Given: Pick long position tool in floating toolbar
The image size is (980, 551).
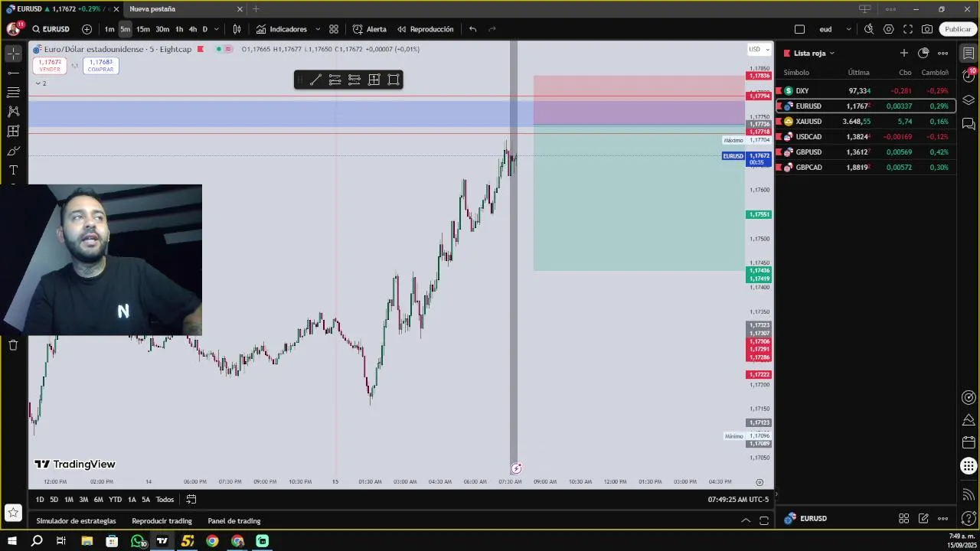Looking at the screenshot, I should pyautogui.click(x=335, y=80).
